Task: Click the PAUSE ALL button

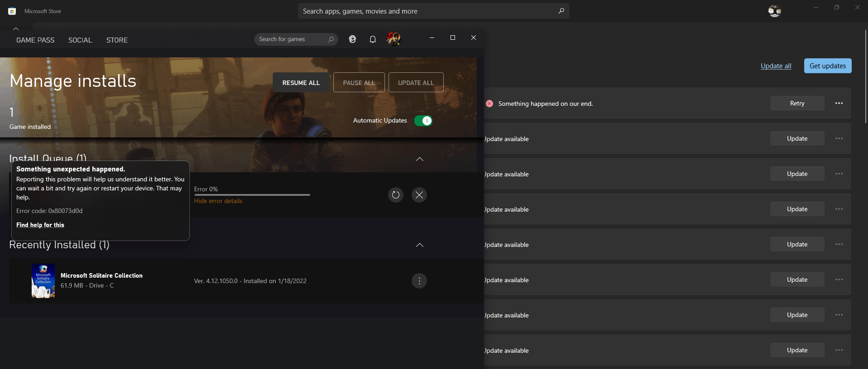Action: pos(359,83)
